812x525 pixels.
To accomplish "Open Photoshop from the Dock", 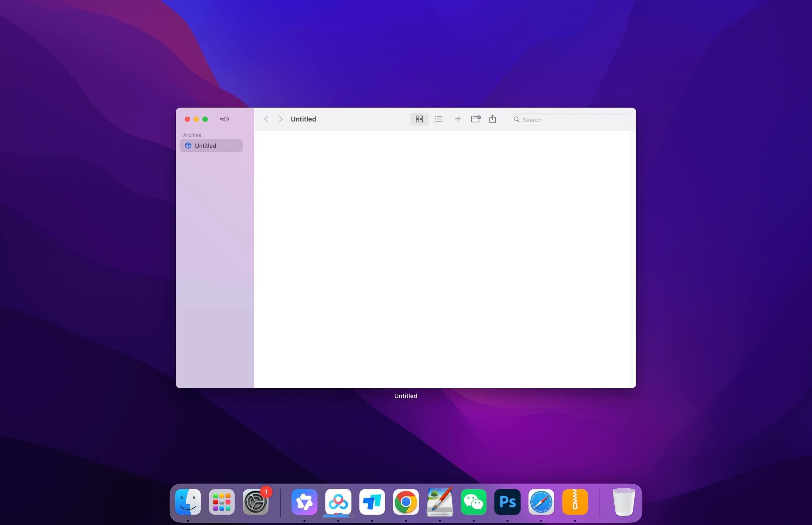I will pyautogui.click(x=507, y=502).
